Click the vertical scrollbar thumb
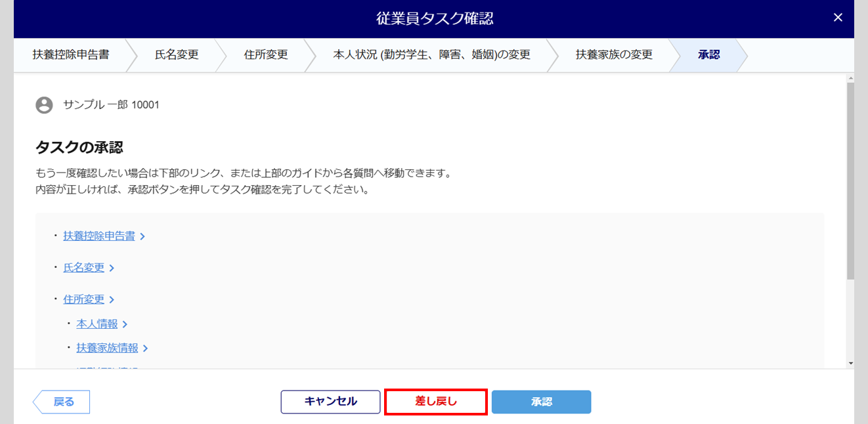This screenshot has width=868, height=424. point(850,181)
